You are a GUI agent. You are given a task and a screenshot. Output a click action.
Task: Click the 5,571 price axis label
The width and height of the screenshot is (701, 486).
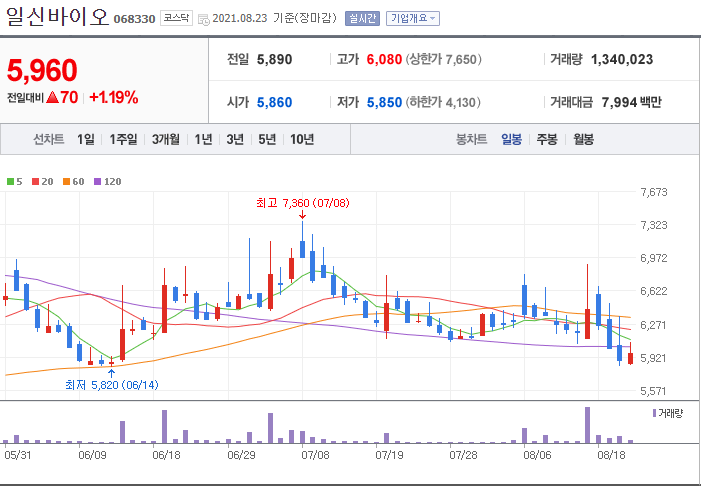pos(654,391)
